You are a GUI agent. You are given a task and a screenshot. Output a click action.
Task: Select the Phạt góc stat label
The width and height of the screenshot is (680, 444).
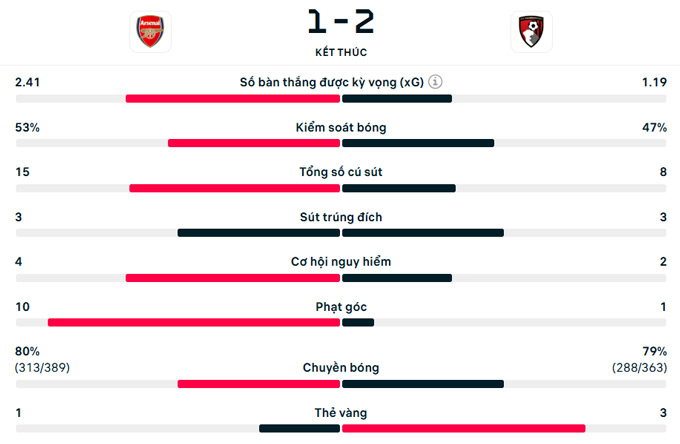tap(340, 307)
